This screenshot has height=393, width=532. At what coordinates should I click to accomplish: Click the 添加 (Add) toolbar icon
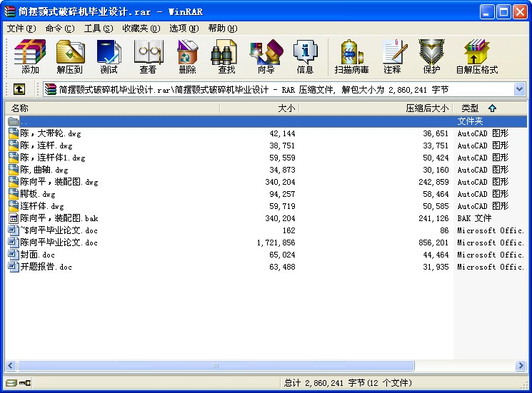coord(30,56)
